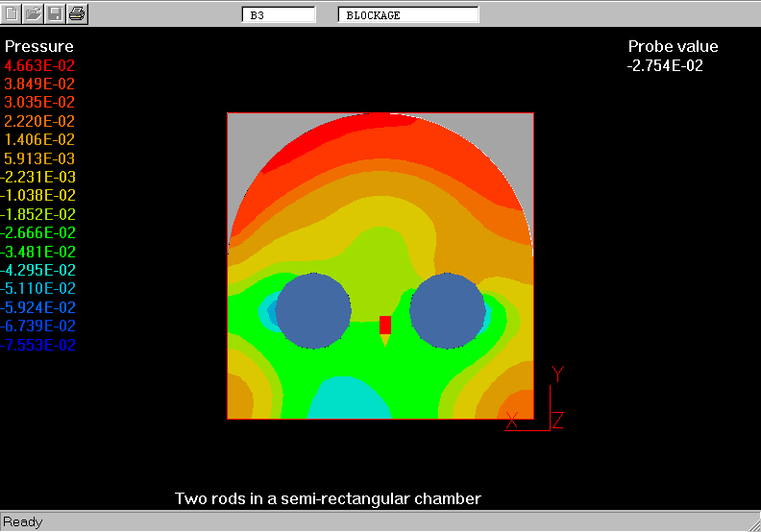Image resolution: width=761 pixels, height=532 pixels.
Task: Print the plot with printer icon
Action: point(78,13)
